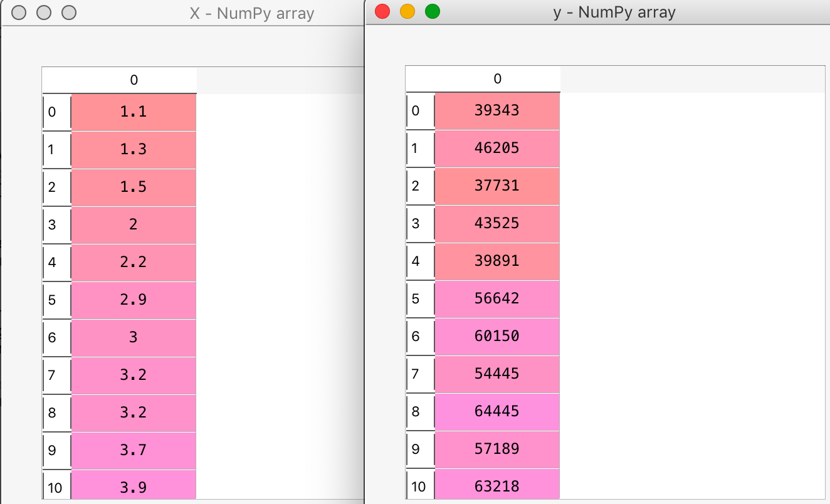
Task: Close the y - NumPy array window
Action: tap(382, 11)
